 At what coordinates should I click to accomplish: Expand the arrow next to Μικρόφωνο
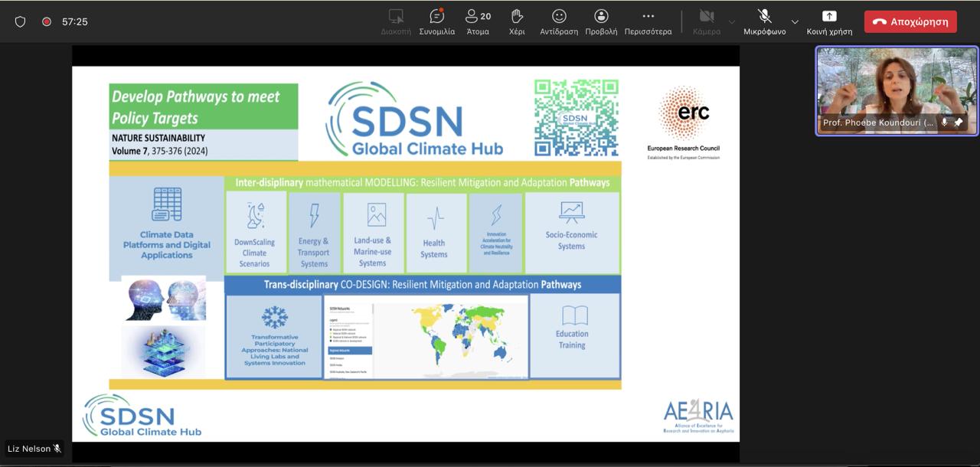[794, 21]
